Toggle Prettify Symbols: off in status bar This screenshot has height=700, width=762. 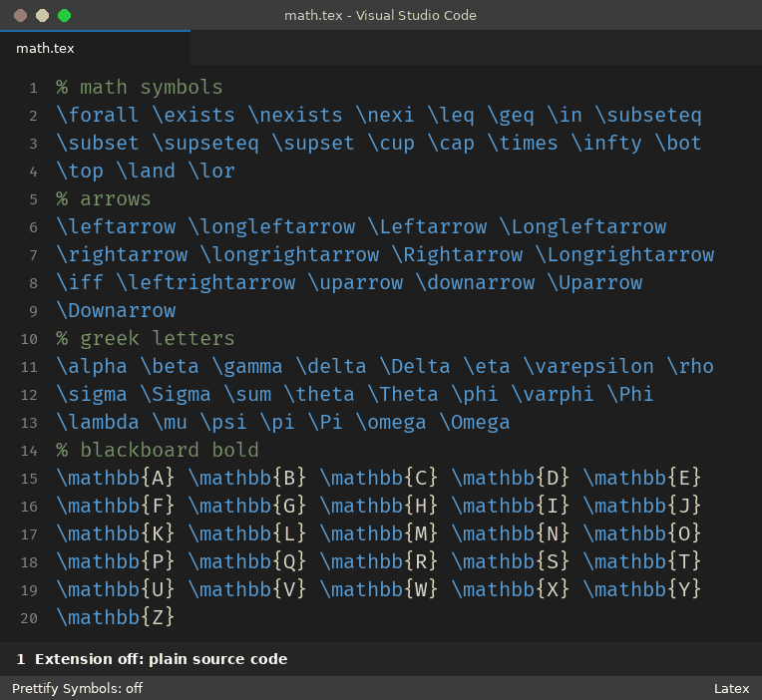[x=77, y=688]
